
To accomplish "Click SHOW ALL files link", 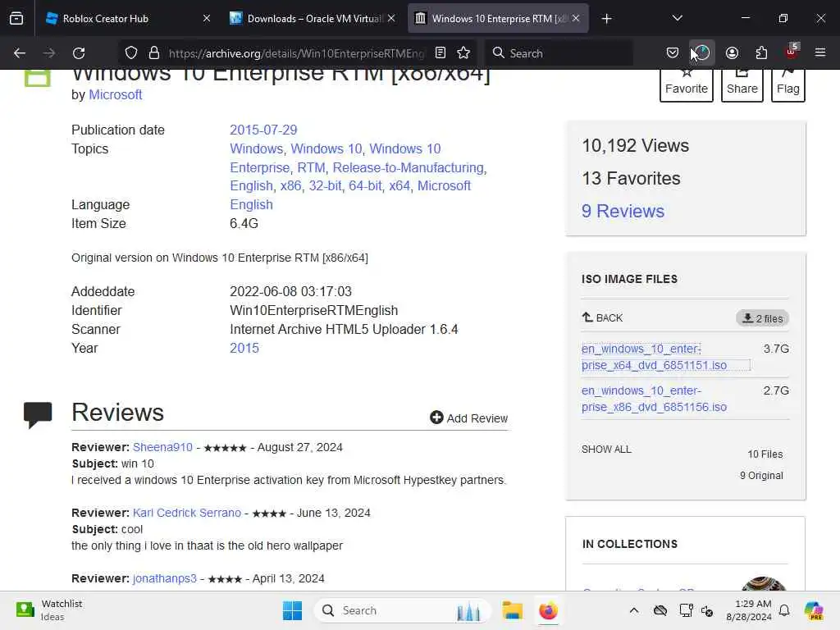I will click(x=606, y=449).
